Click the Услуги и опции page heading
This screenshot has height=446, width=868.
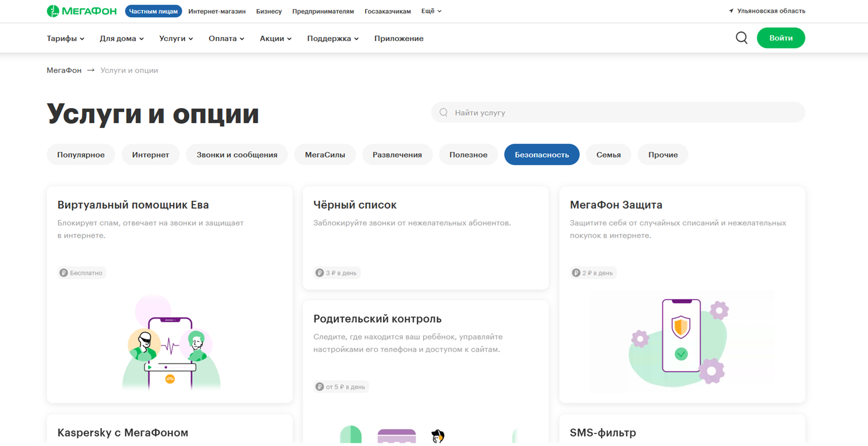[153, 113]
